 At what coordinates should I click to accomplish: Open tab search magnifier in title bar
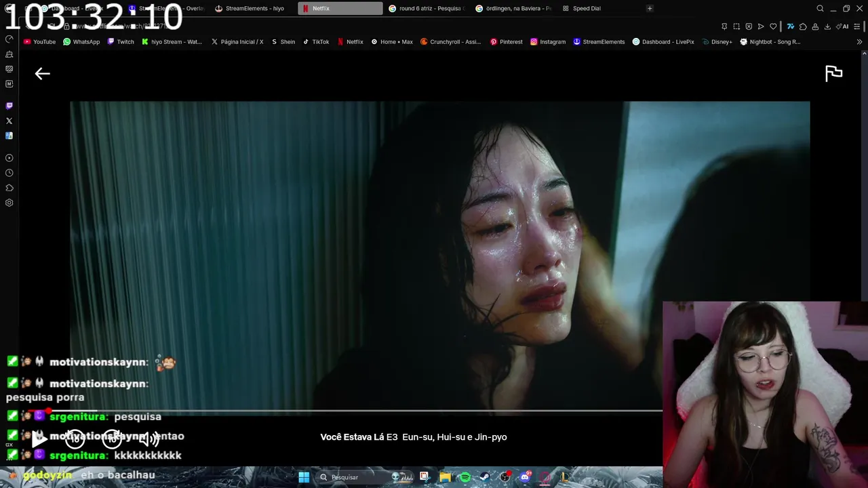coord(820,8)
